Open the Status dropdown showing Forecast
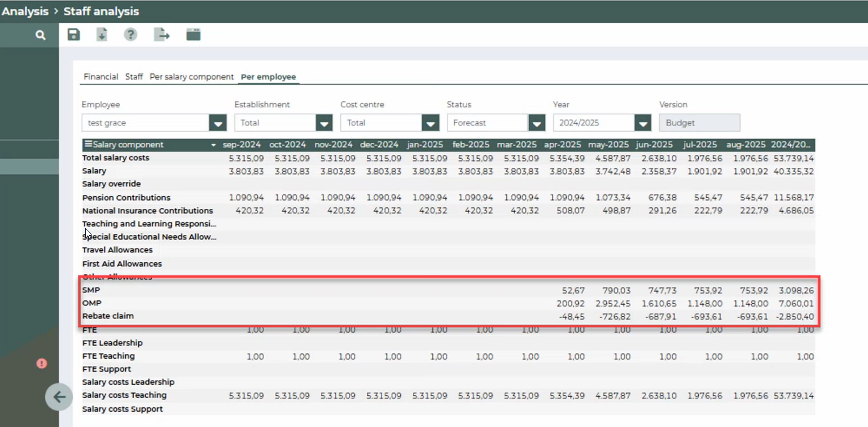 (537, 123)
